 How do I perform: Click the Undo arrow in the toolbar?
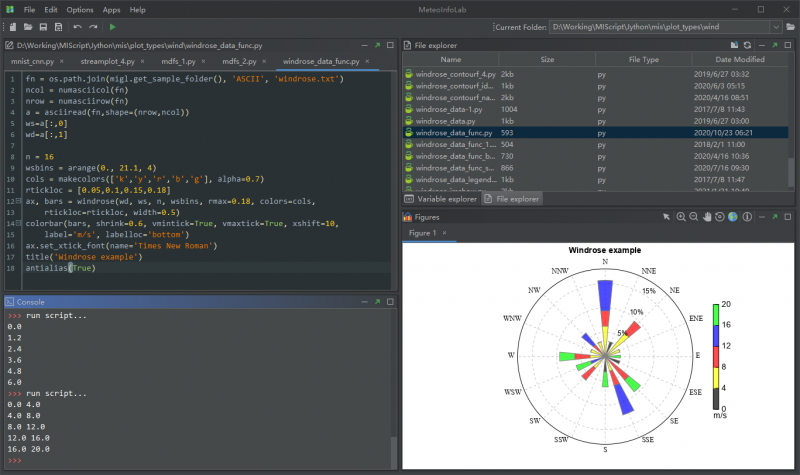tap(78, 26)
